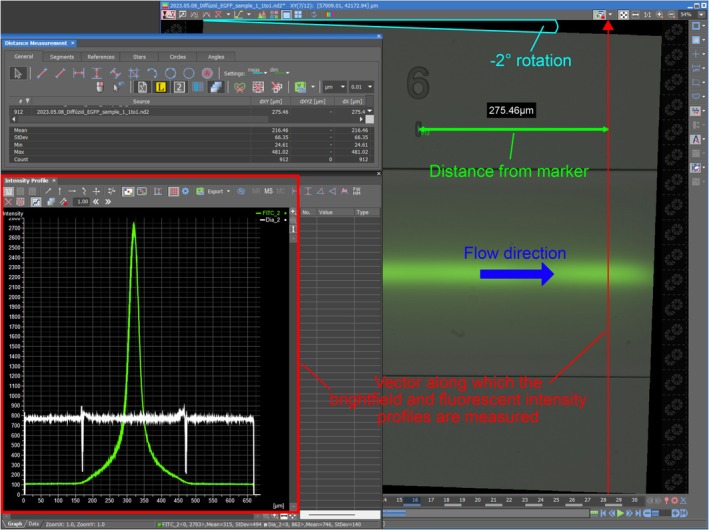Screen dimensions: 709x530
Task: Expand the Export dropdown arrow
Action: (228, 191)
